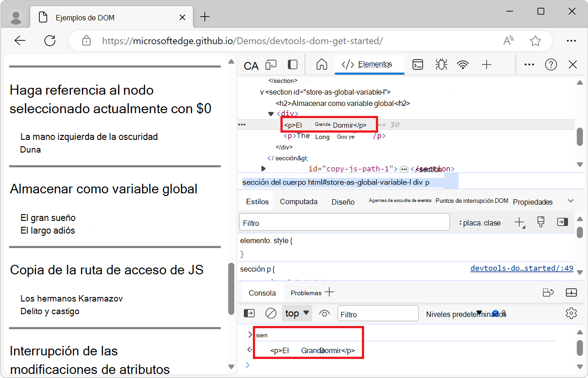Screen dimensions: 588x378
Task: Select the h2 Almacenar como variable global node
Action: click(342, 103)
